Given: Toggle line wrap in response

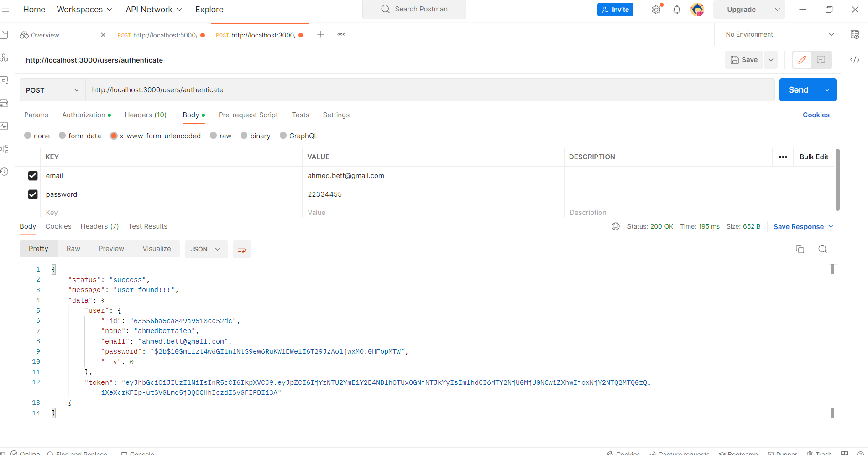Looking at the screenshot, I should (242, 249).
